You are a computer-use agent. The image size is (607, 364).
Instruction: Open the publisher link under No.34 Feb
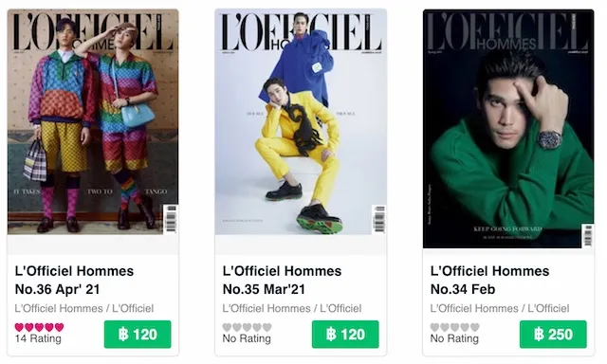click(x=500, y=308)
